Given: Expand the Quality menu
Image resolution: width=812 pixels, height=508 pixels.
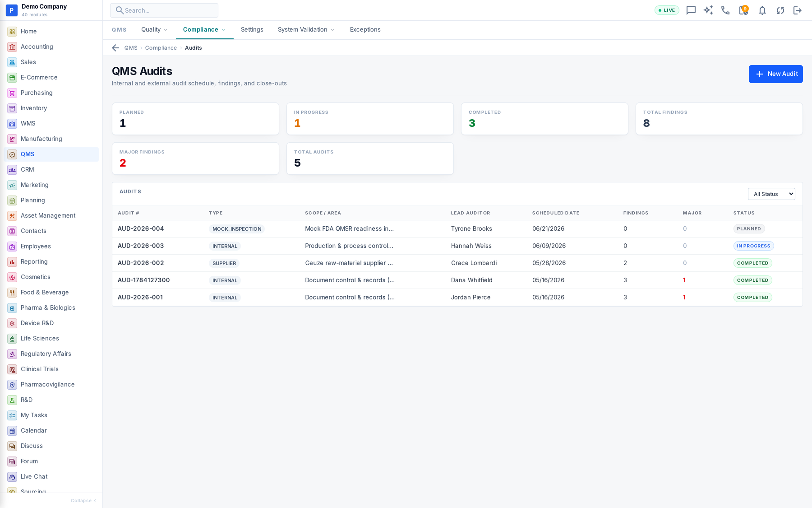Looking at the screenshot, I should [x=154, y=30].
